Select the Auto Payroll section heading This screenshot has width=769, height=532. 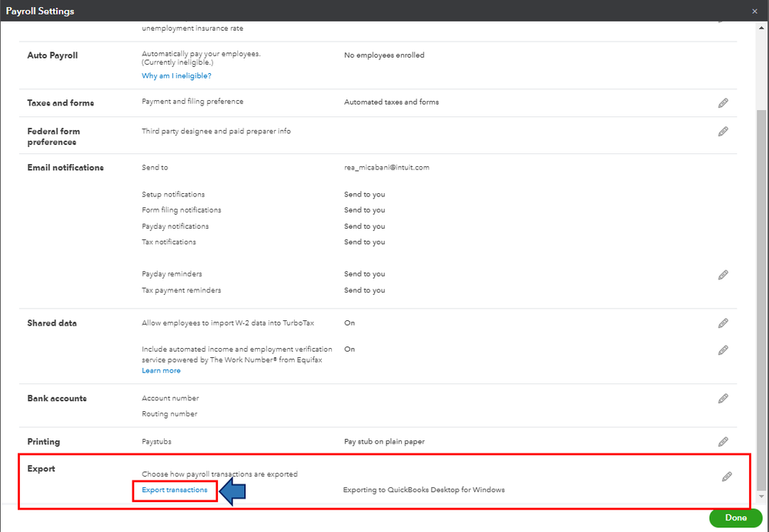(52, 55)
